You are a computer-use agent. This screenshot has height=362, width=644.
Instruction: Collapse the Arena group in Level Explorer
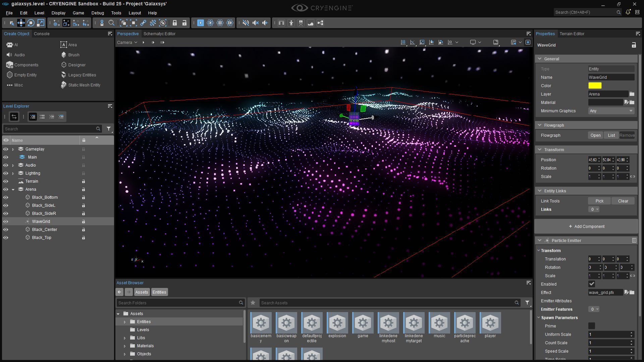pyautogui.click(x=13, y=189)
